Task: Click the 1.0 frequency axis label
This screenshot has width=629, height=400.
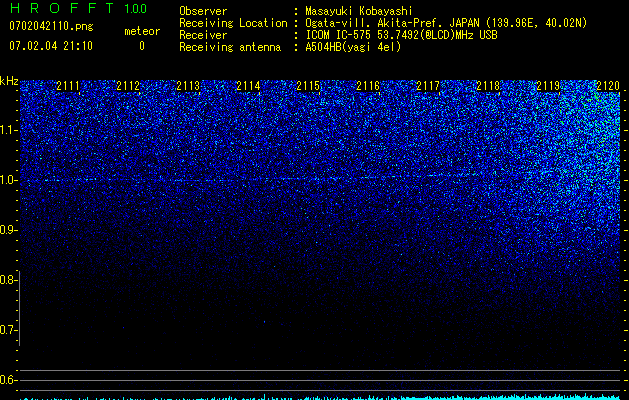Action: (8, 180)
